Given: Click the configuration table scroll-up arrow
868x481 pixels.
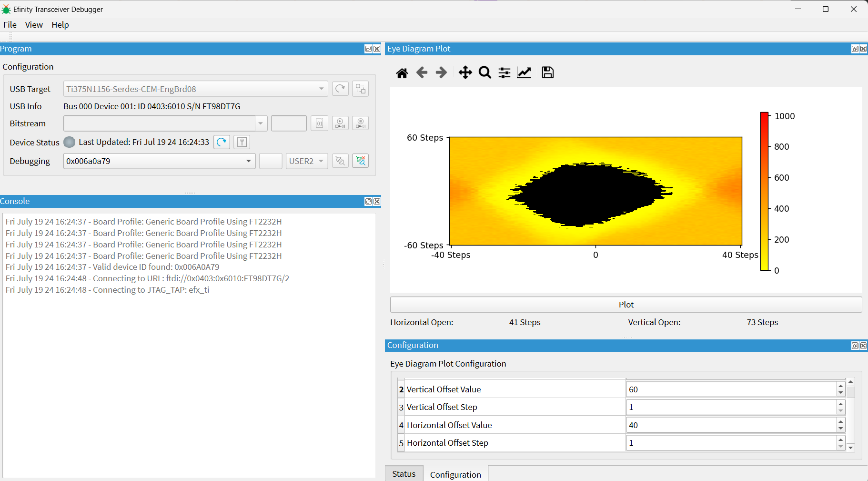Looking at the screenshot, I should (851, 382).
